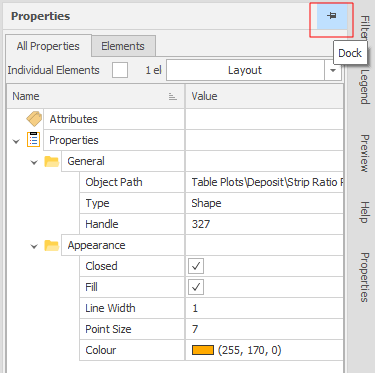
Task: Click the Properties list icon
Action: pyautogui.click(x=33, y=140)
